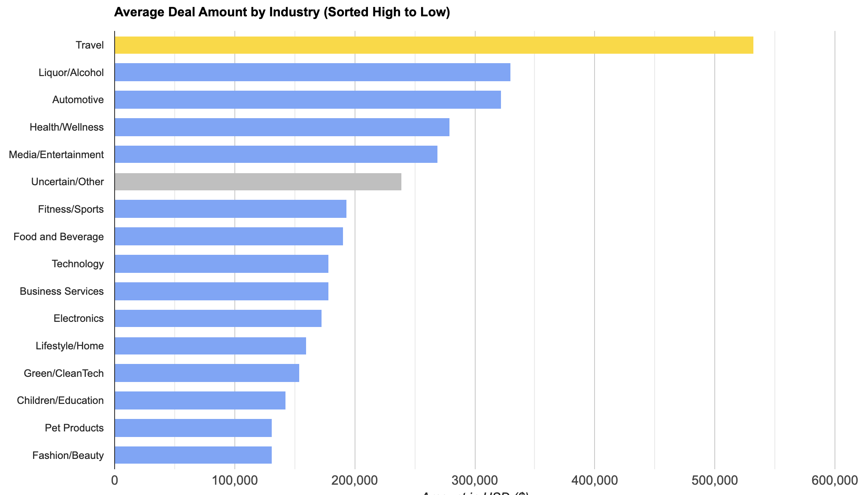868x495 pixels.
Task: Click the Lifestyle/Home bar
Action: pos(210,346)
